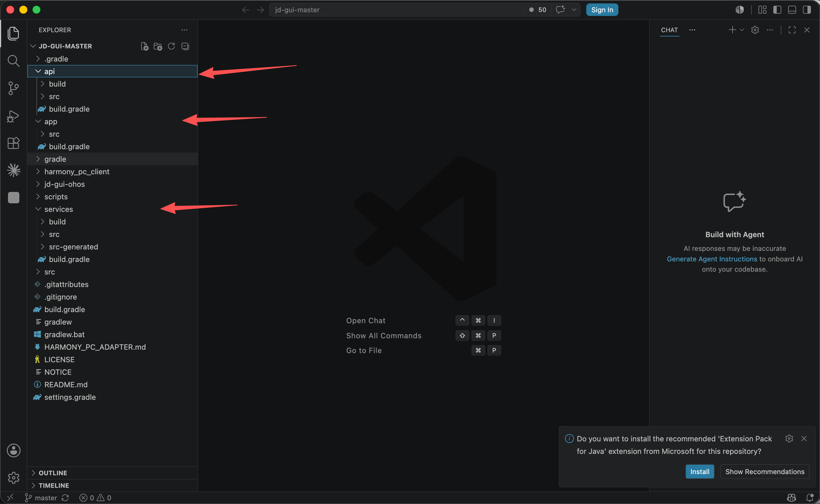The image size is (820, 504).
Task: Open the LICENSE file
Action: click(x=112, y=360)
